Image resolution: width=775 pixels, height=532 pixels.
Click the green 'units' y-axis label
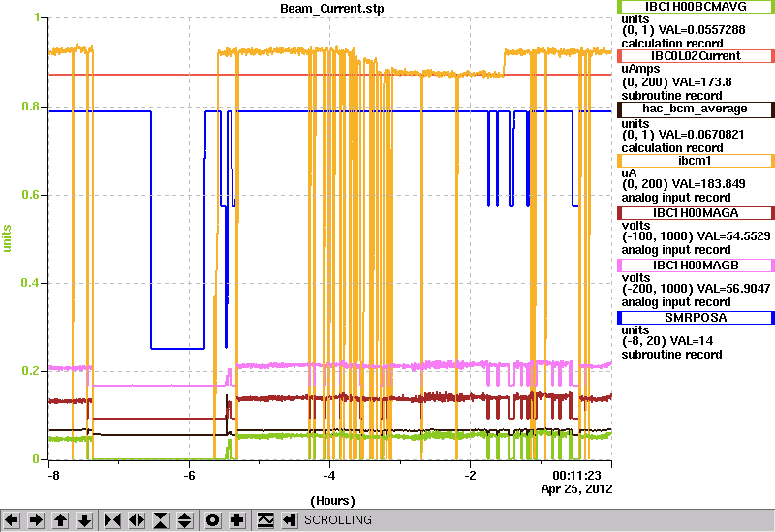click(7, 238)
